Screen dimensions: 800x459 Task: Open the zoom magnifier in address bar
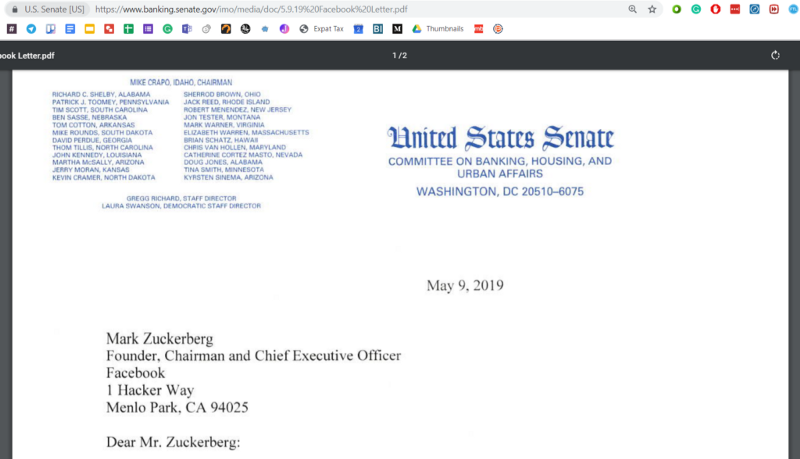click(633, 9)
